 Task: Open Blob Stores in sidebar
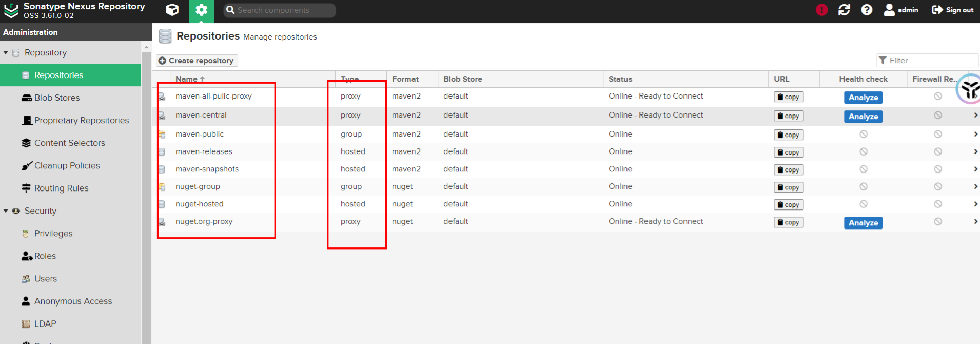coord(56,98)
